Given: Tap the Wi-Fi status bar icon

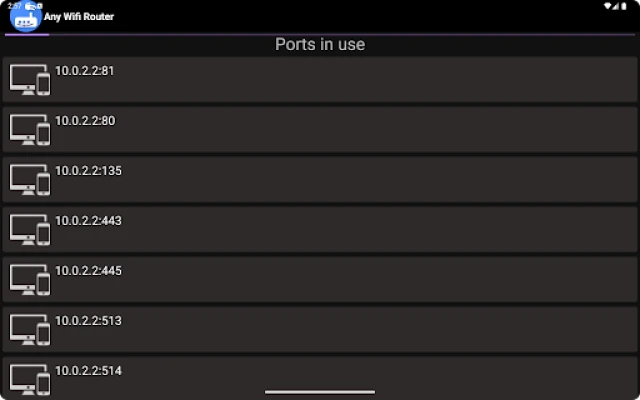Looking at the screenshot, I should click(609, 6).
